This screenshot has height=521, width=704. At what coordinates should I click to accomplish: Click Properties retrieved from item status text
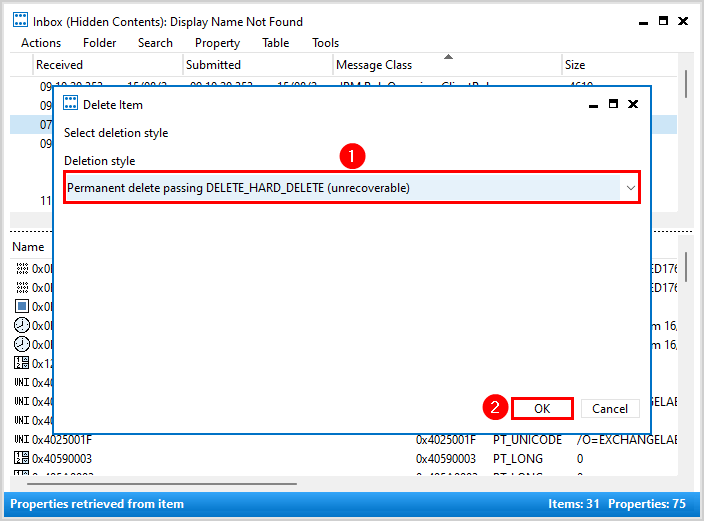97,503
